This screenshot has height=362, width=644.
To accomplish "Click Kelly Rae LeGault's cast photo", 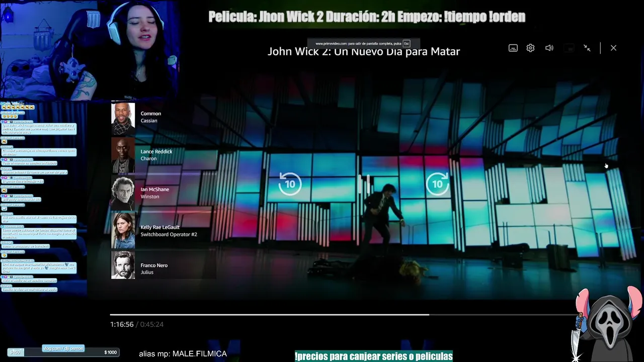I will (x=123, y=231).
